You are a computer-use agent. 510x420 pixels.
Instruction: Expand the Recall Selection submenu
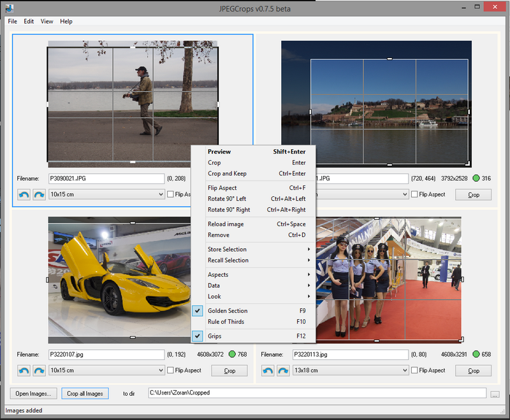pyautogui.click(x=254, y=261)
